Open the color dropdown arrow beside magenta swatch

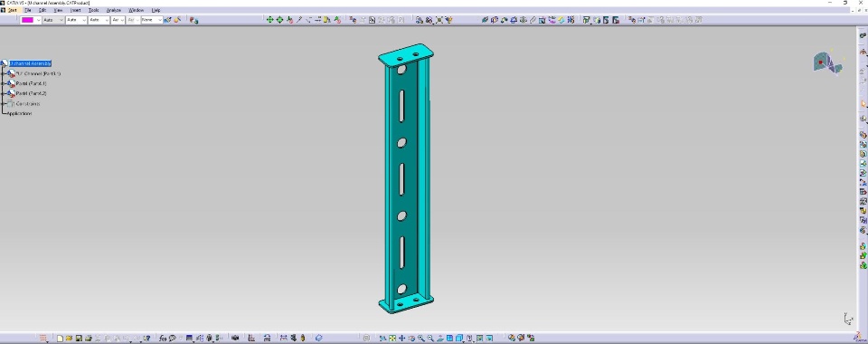click(38, 20)
